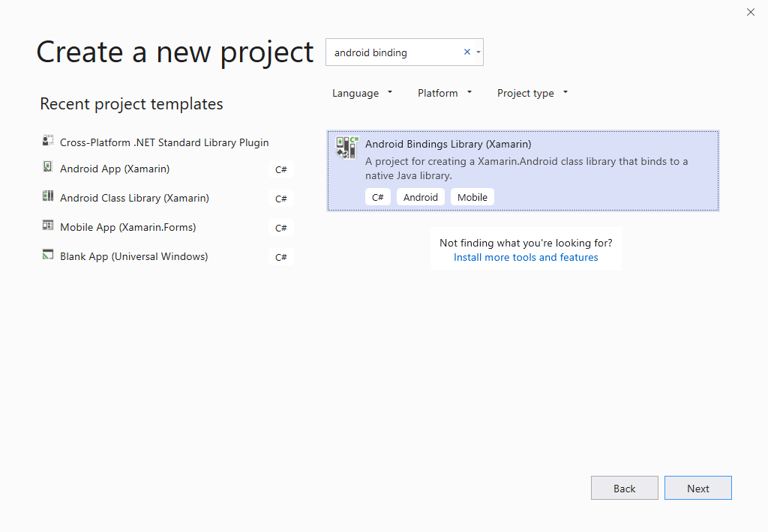Click in the template search text field

pos(394,52)
